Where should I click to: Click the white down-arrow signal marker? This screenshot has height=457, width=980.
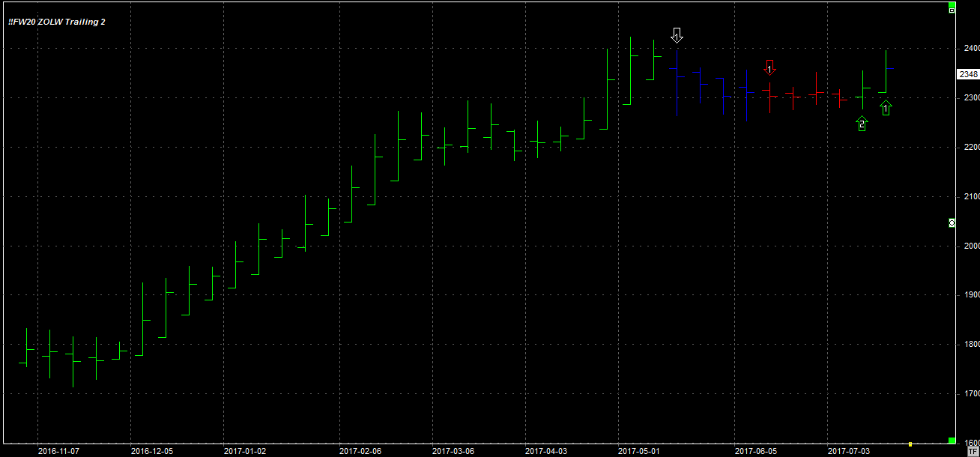(x=677, y=35)
